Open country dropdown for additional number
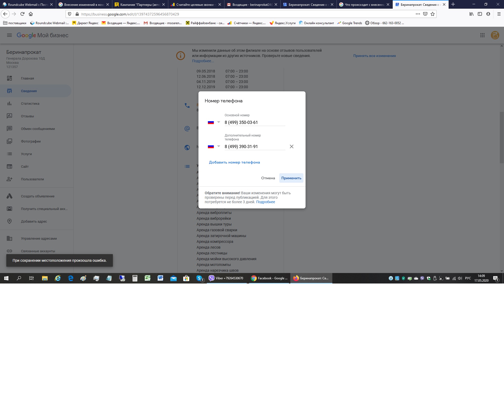Viewport: 504px width, 420px height. click(214, 146)
